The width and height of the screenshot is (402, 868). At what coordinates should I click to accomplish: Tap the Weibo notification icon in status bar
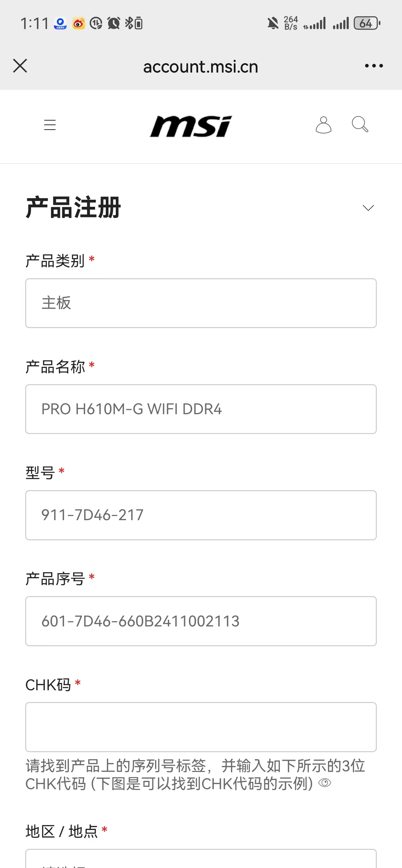coord(78,24)
